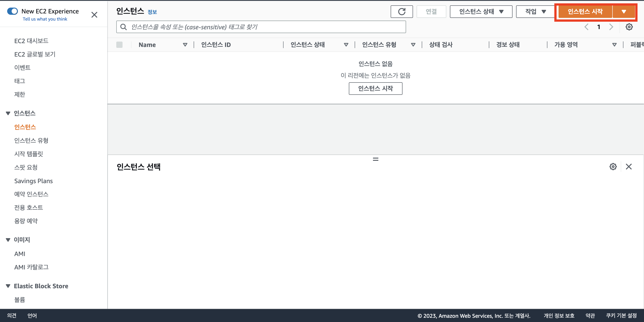The height and width of the screenshot is (322, 644).
Task: Select all instances checkbox in header
Action: click(x=119, y=45)
